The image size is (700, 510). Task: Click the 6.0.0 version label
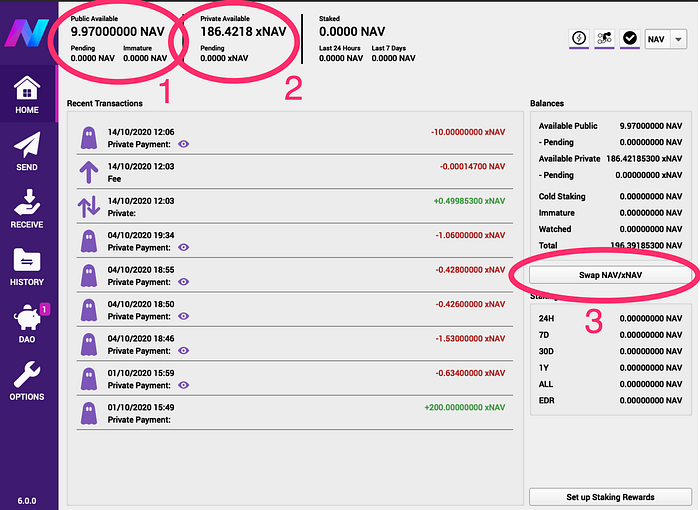coord(27,501)
